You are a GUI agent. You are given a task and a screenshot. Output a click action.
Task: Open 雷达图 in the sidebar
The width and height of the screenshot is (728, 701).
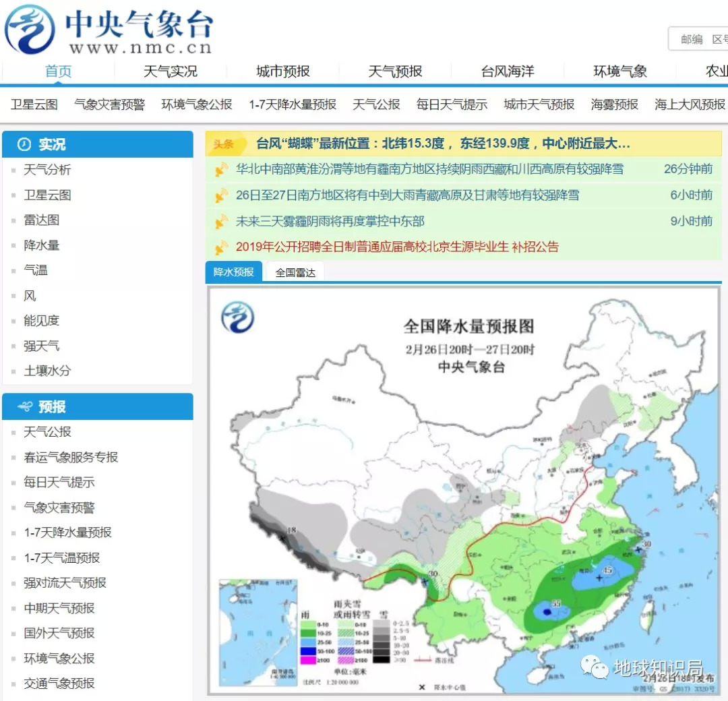42,220
